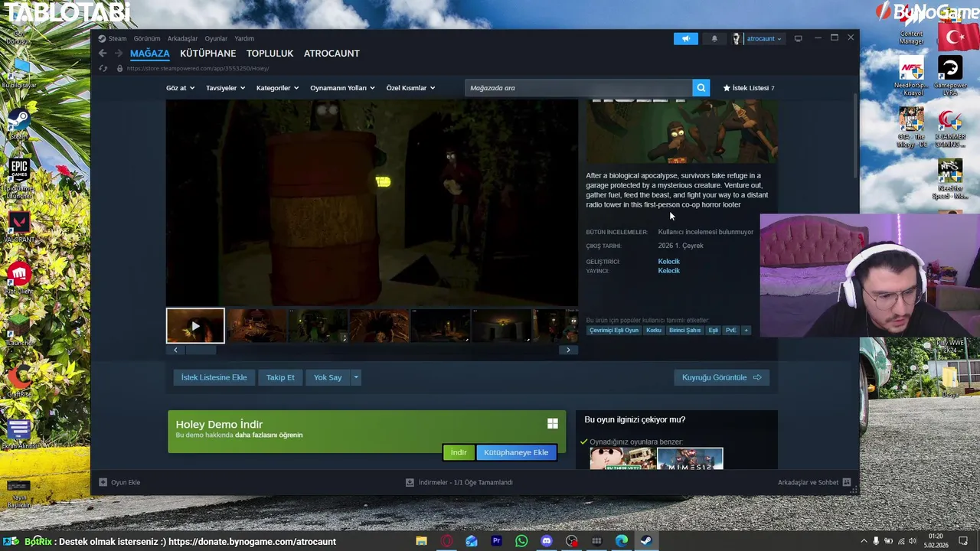Open Gamepower LYRA desktop shortcut
Screen dimensions: 980x551
[950, 75]
